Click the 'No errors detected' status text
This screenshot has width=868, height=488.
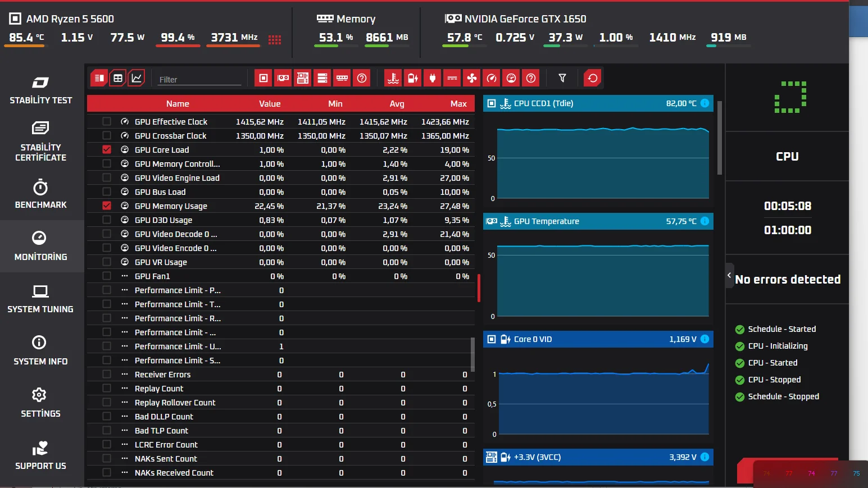point(788,279)
